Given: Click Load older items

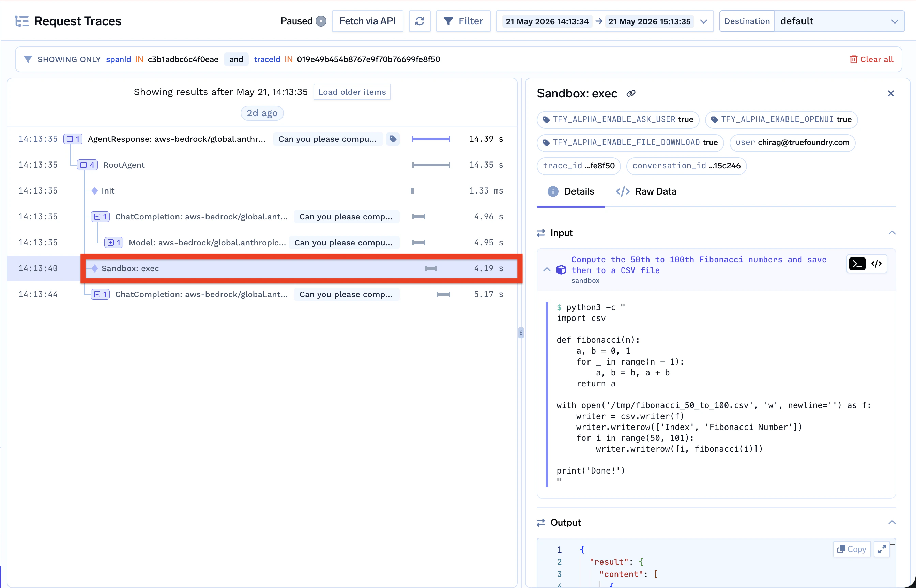Looking at the screenshot, I should tap(352, 92).
